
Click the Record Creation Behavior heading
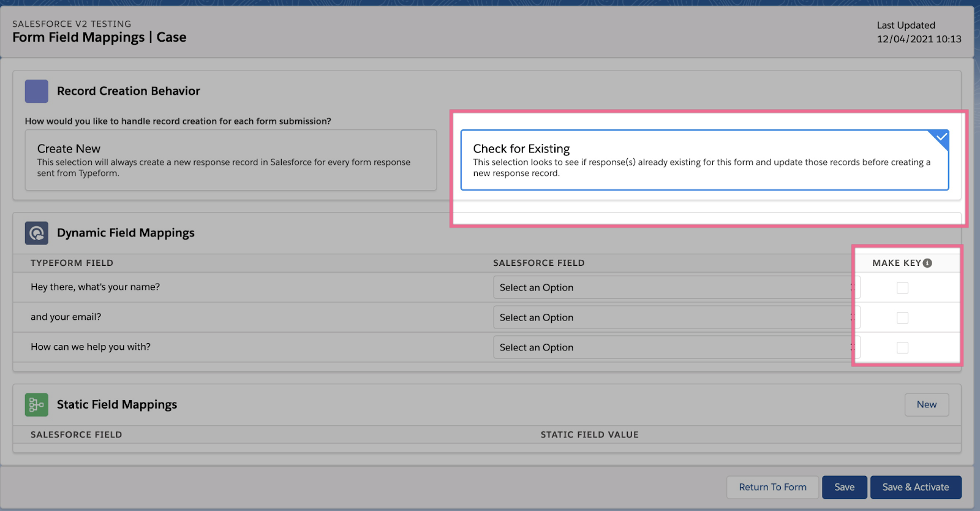coord(129,91)
